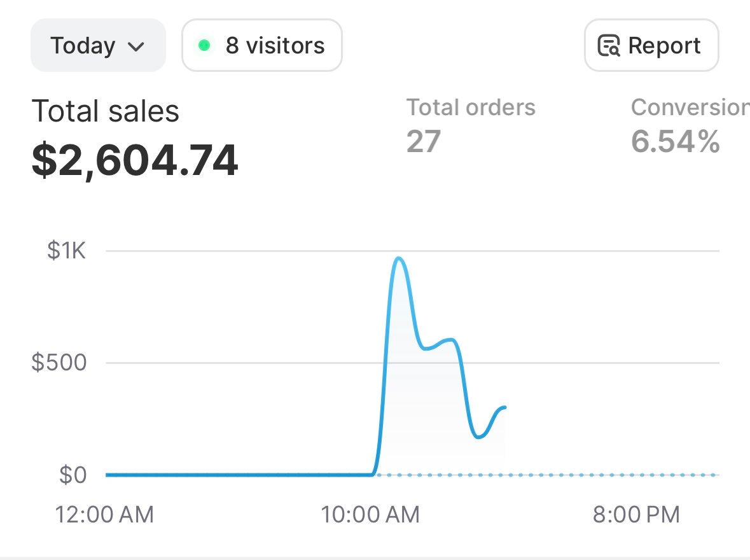Click the 6.54% conversion value
This screenshot has height=560, width=750.
(x=675, y=141)
